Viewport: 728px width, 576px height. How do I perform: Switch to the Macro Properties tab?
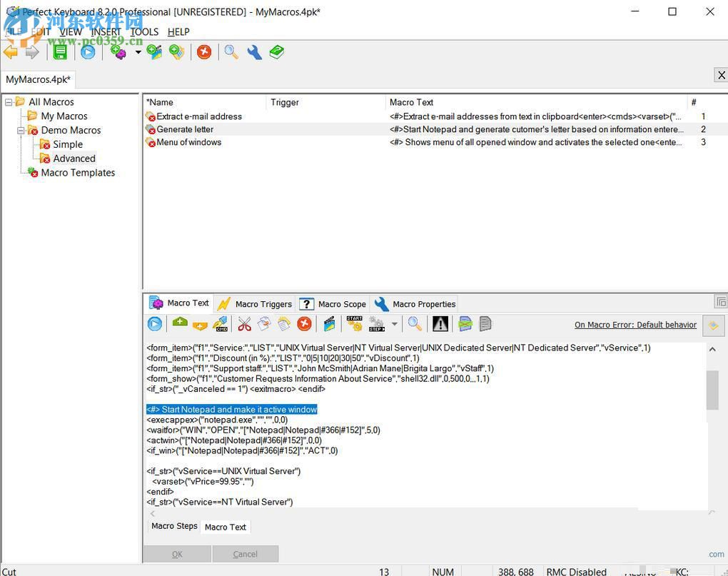[415, 304]
